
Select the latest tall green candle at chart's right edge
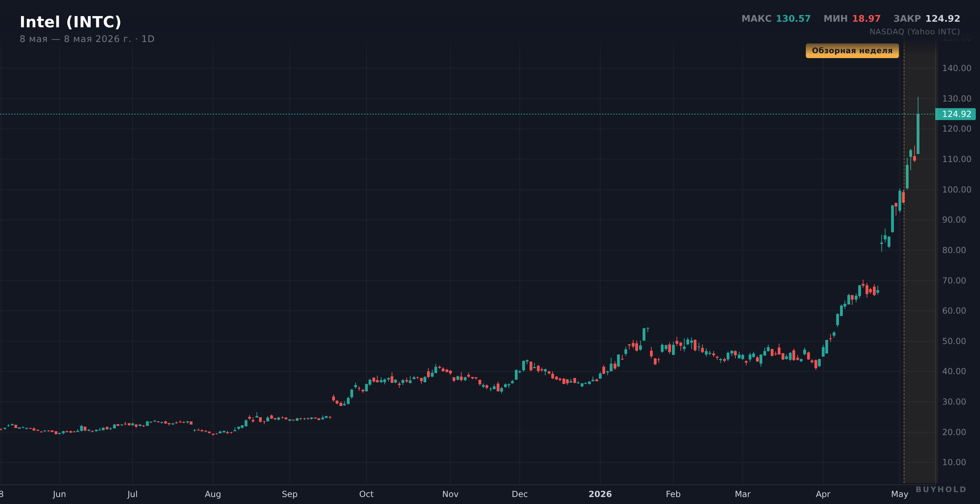tap(918, 134)
